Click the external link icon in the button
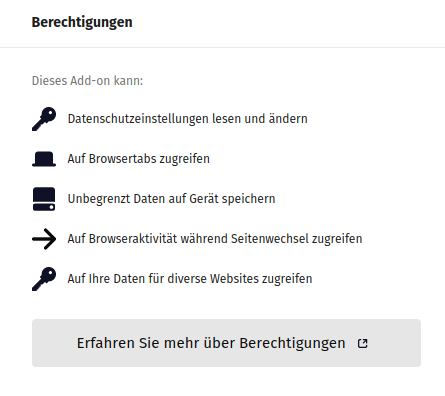Screen dimensions: 445x396 coord(362,343)
